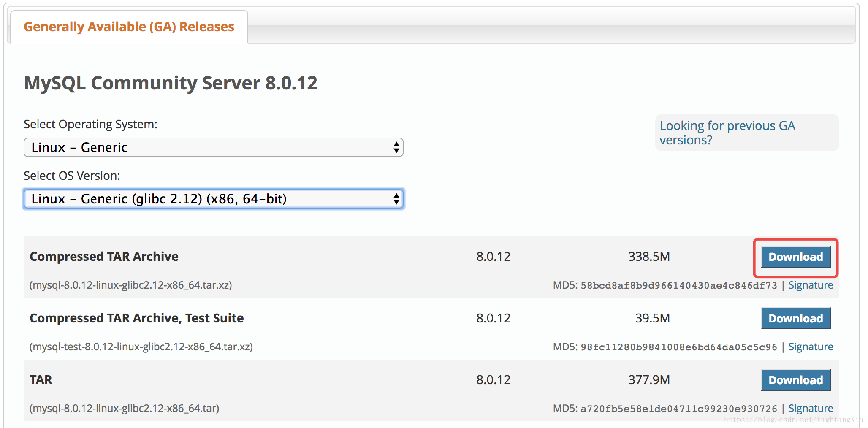
Task: Open the Generally Available (GA) Releases tab
Action: (x=129, y=27)
